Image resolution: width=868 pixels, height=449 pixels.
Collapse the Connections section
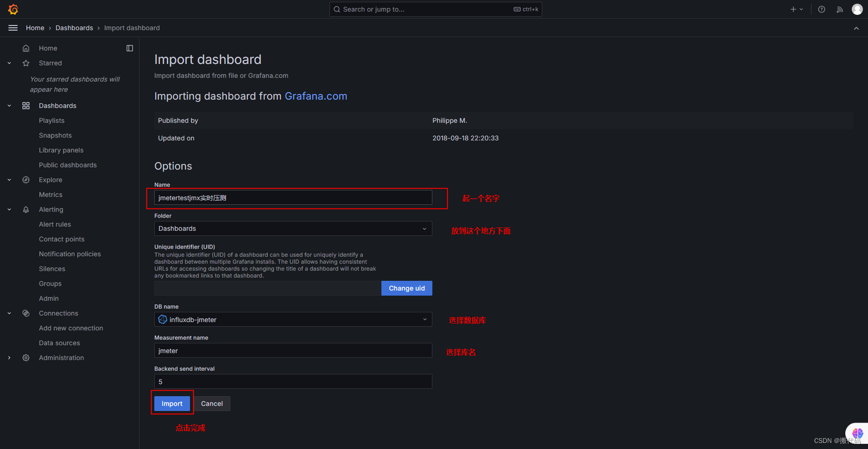pos(9,313)
